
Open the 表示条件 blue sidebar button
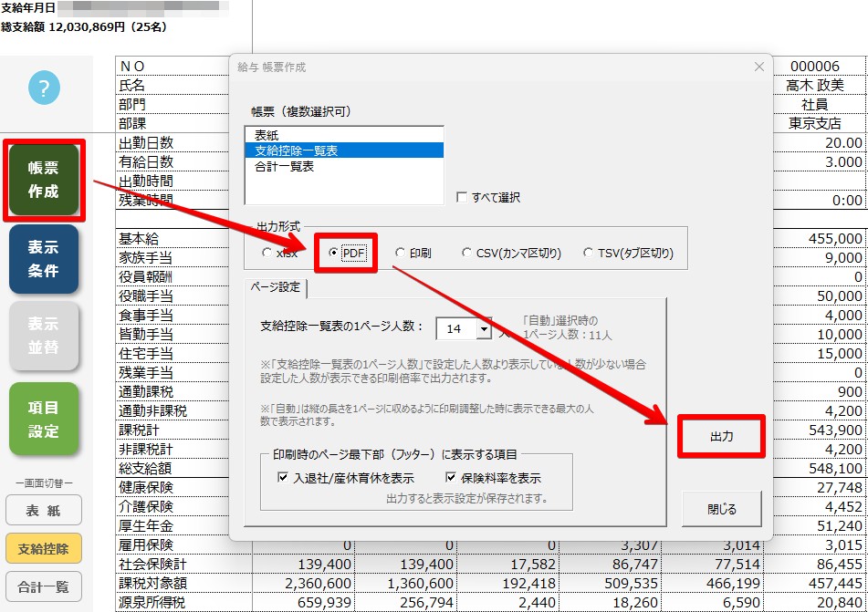click(x=44, y=258)
